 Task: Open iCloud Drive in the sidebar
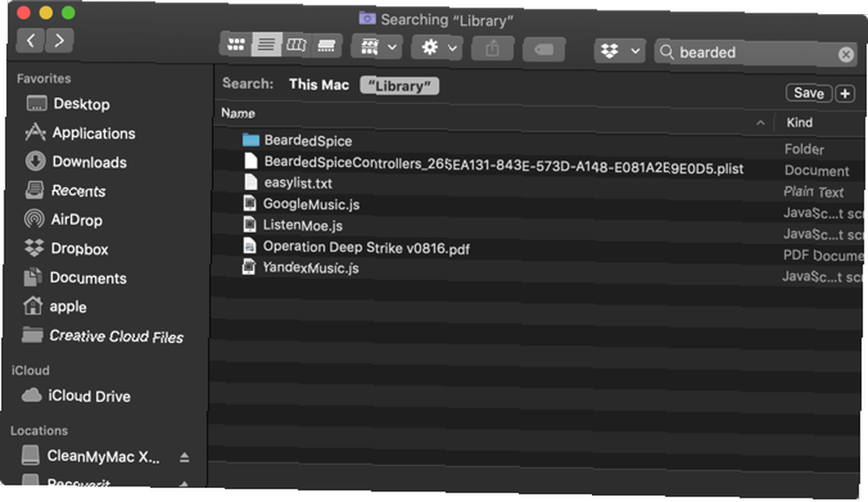pyautogui.click(x=89, y=396)
